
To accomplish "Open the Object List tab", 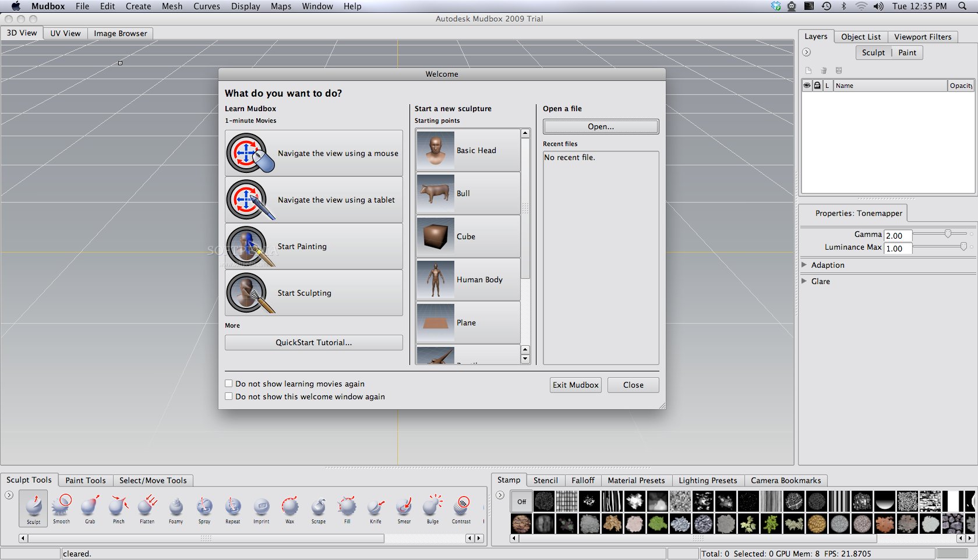I will pos(861,37).
